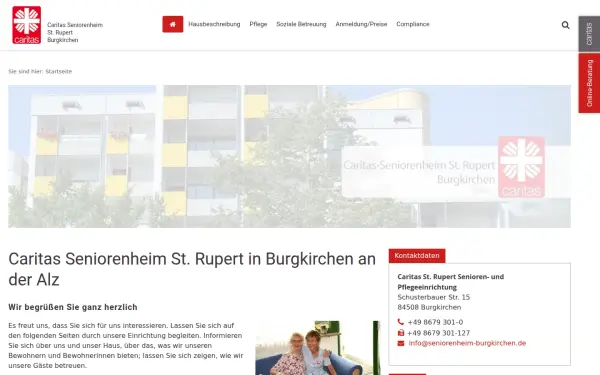This screenshot has width=600, height=375.
Task: Click heading Wir begrüßen Sie ganz herzlich
Action: coord(73,307)
